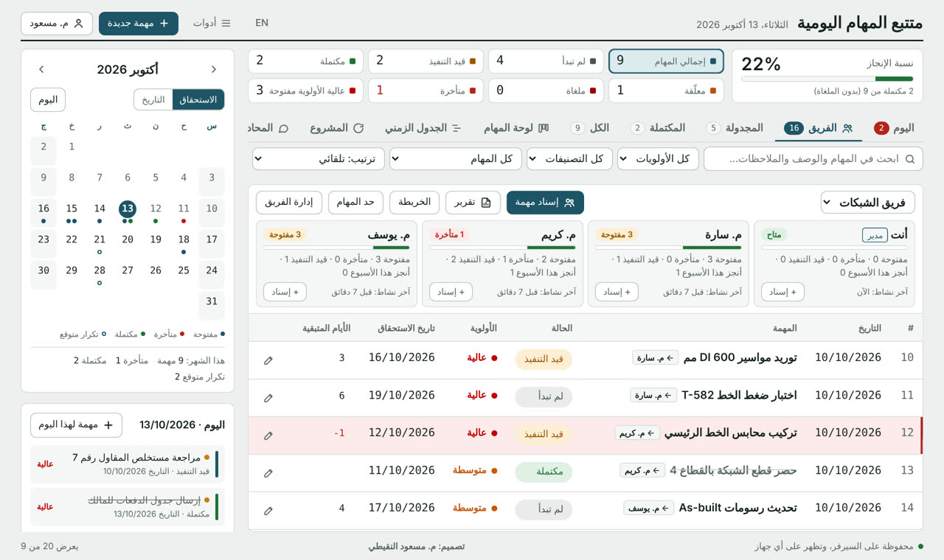Open the كل الأولويات dropdown
Image resolution: width=944 pixels, height=560 pixels.
[658, 159]
